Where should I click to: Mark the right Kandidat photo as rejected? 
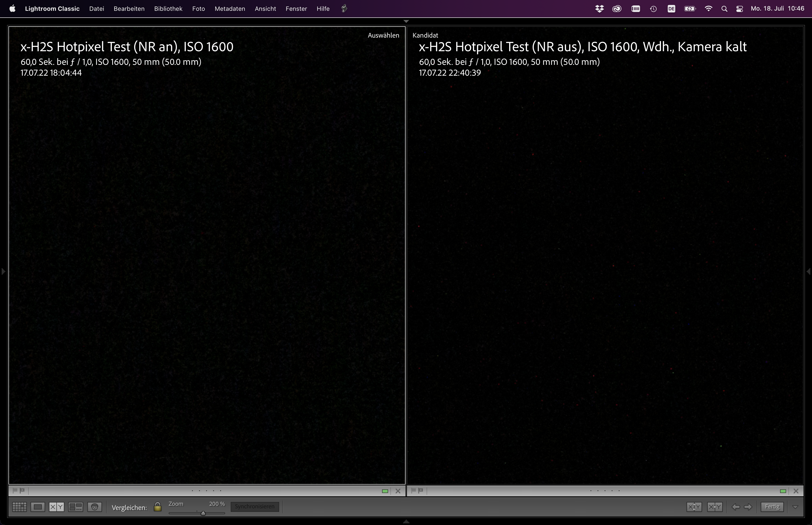tap(421, 490)
